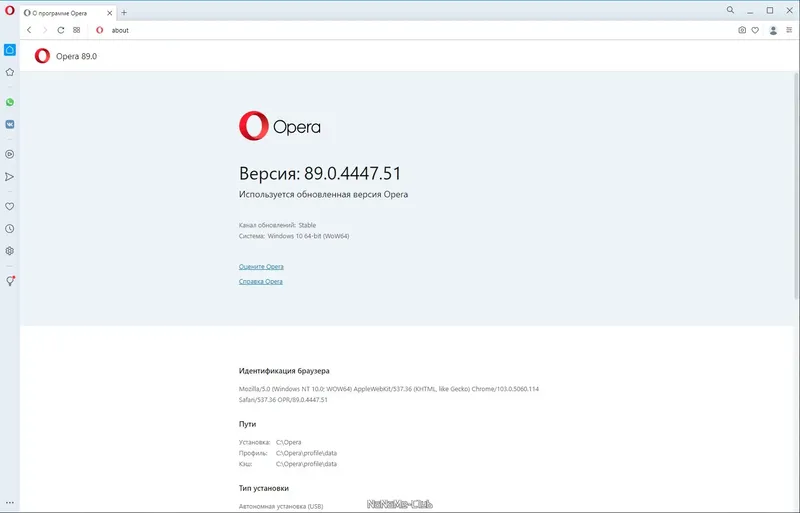Minimize the Opera window
Image resolution: width=800 pixels, height=513 pixels.
coord(750,11)
